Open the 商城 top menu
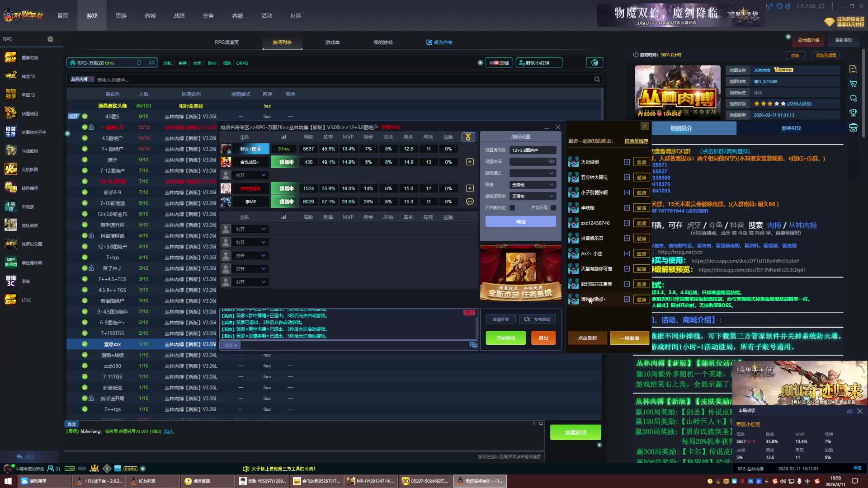 point(150,16)
